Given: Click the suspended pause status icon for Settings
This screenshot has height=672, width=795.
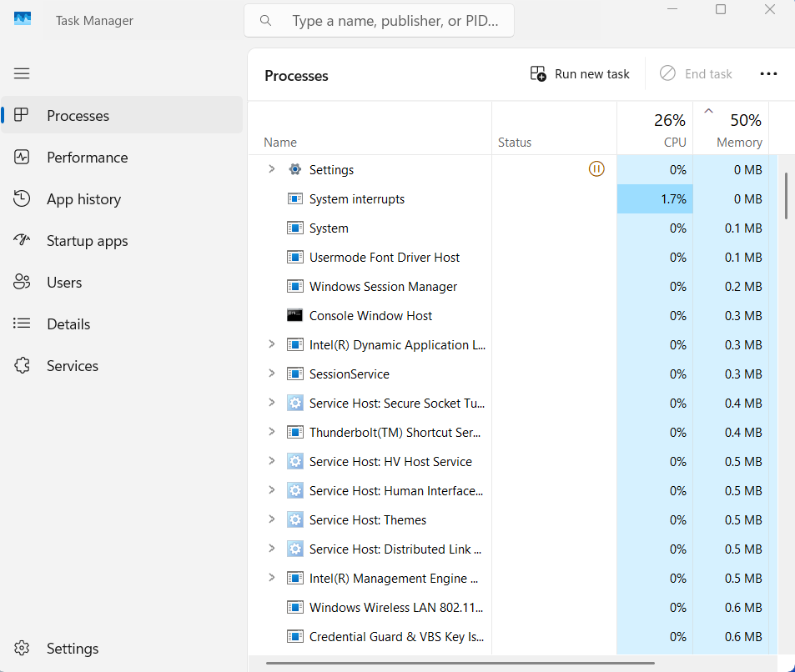Looking at the screenshot, I should [x=596, y=169].
